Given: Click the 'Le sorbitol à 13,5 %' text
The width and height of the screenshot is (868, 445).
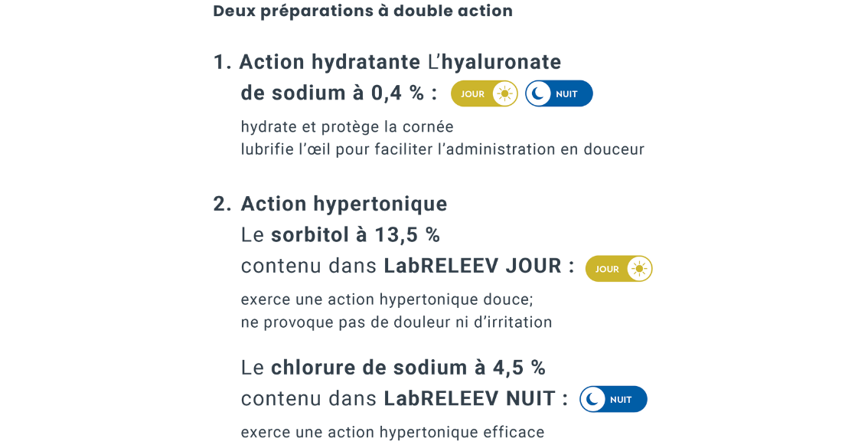Looking at the screenshot, I should 341,235.
